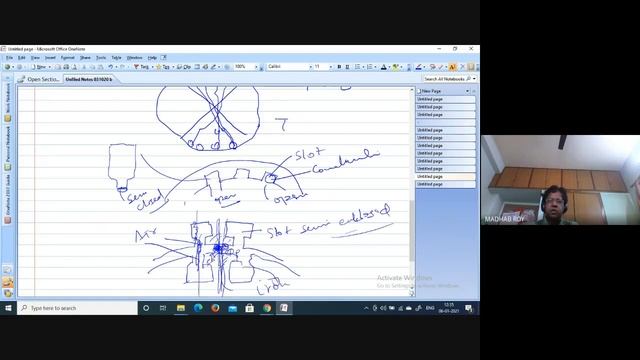Open the search scope dropdown arrow
The image size is (640, 360).
(474, 79)
